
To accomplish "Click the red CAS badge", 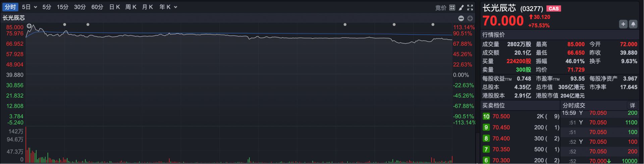I will (x=554, y=9).
